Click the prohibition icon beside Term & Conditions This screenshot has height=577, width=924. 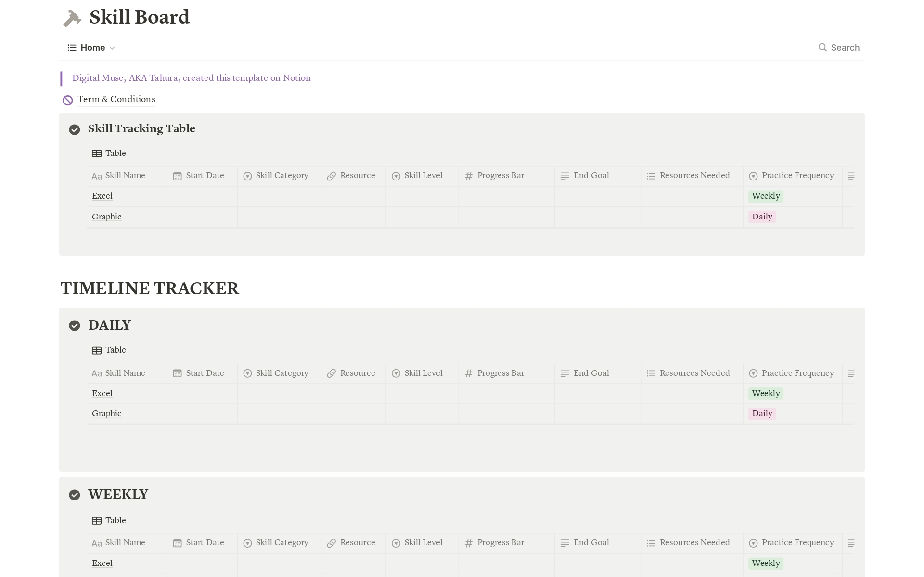click(x=67, y=100)
